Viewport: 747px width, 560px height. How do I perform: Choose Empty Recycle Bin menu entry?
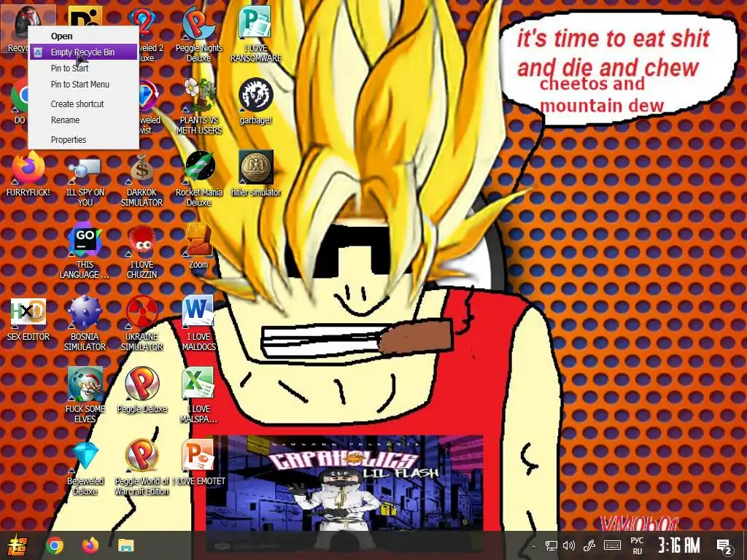coord(84,52)
